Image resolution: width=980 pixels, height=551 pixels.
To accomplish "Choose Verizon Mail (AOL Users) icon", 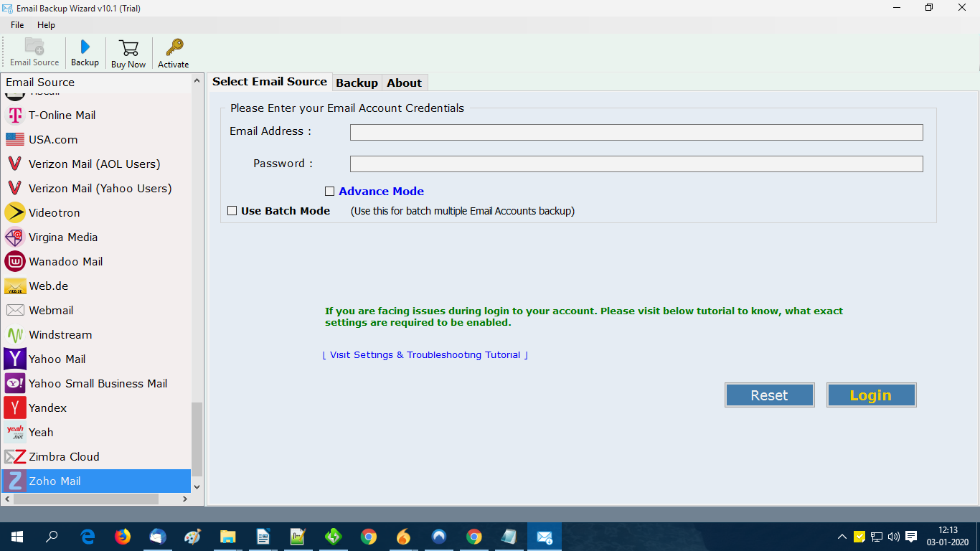I will click(x=15, y=164).
